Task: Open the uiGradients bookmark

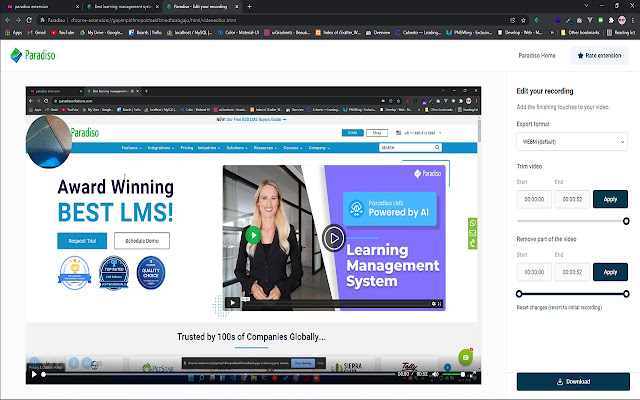Action: click(287, 32)
